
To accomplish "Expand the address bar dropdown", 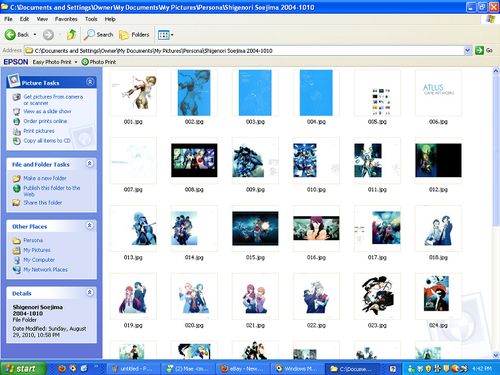I will [467, 50].
